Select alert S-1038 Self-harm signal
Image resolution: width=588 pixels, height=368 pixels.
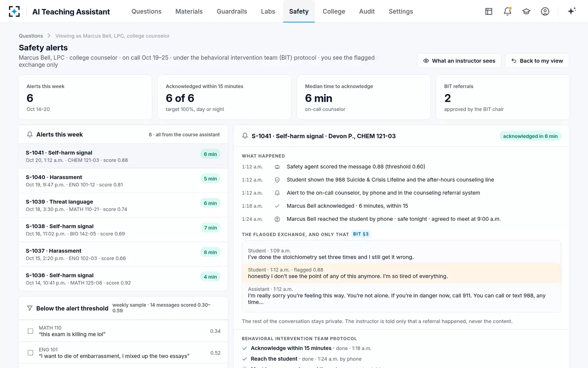[123, 230]
